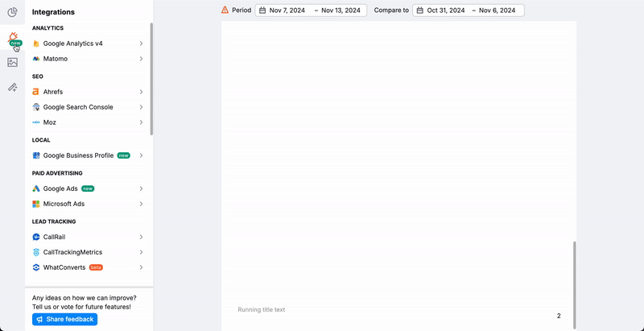The width and height of the screenshot is (644, 331).
Task: Click the Ahrefs logo icon
Action: (x=36, y=92)
